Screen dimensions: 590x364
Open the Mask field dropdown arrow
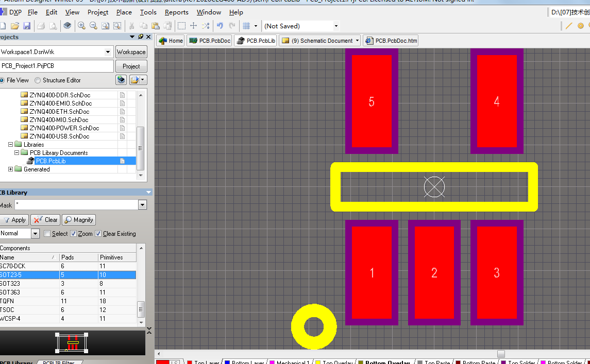click(x=142, y=205)
